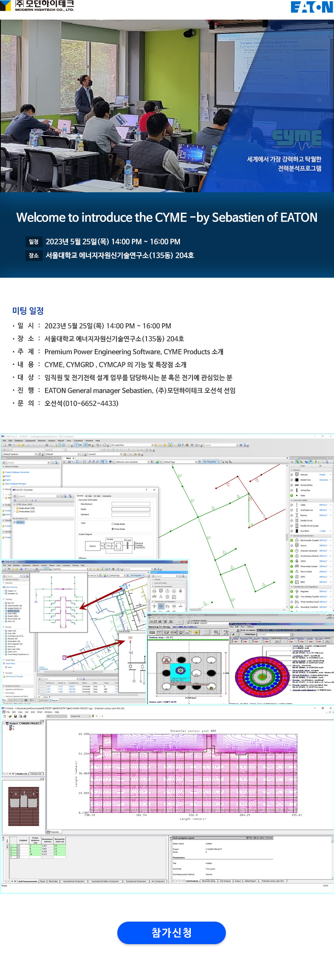Image resolution: width=334 pixels, height=980 pixels.
Task: Click the Manufacturer field in the AC/DC Converter dialog
Action: pos(130,504)
